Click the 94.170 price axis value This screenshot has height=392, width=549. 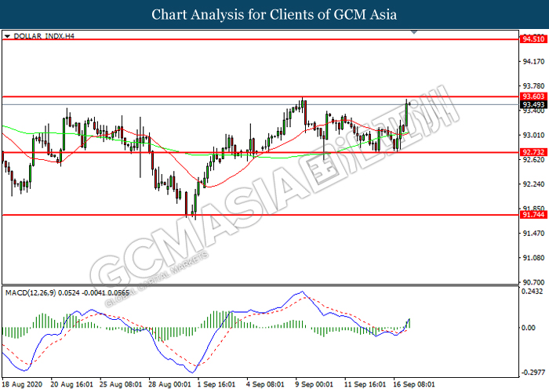click(533, 62)
